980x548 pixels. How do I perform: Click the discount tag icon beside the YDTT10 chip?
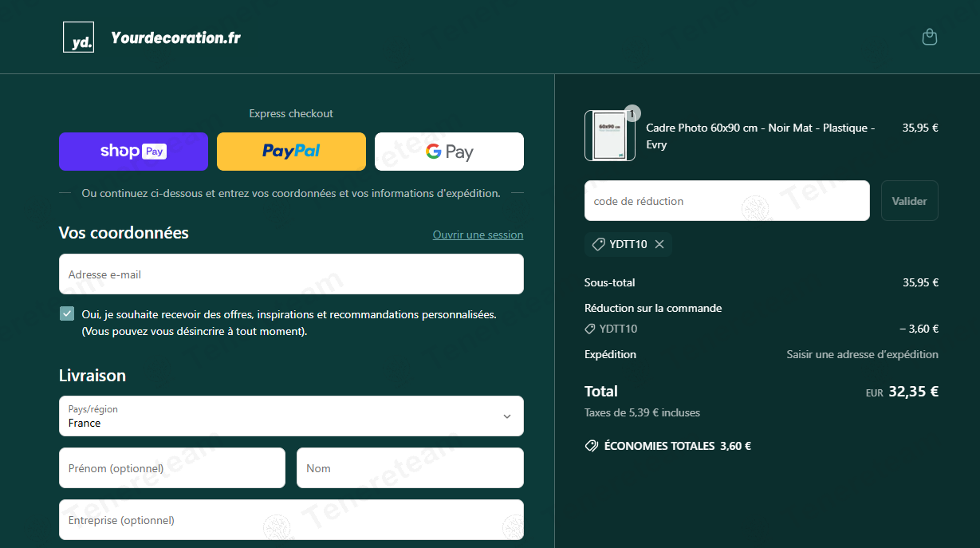[x=598, y=244]
